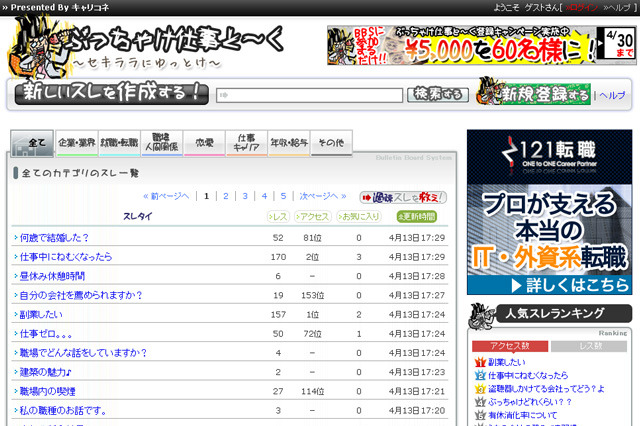The image size is (640, 426).
Task: Select the レス数 ranking tab
Action: [589, 346]
